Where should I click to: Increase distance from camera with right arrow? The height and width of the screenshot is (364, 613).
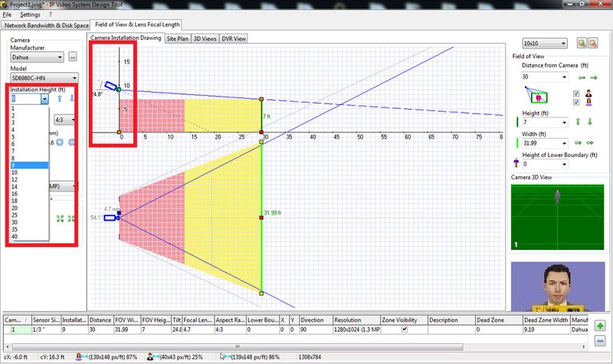592,77
